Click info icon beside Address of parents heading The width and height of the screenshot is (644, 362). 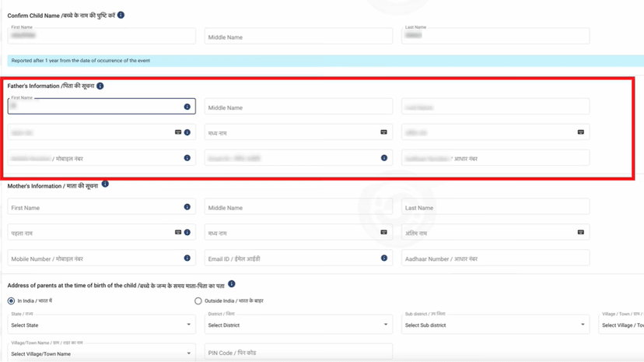(232, 284)
